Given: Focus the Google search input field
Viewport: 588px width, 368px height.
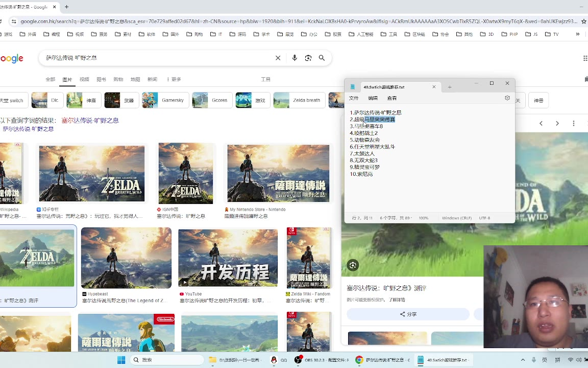Looking at the screenshot, I should tap(158, 58).
